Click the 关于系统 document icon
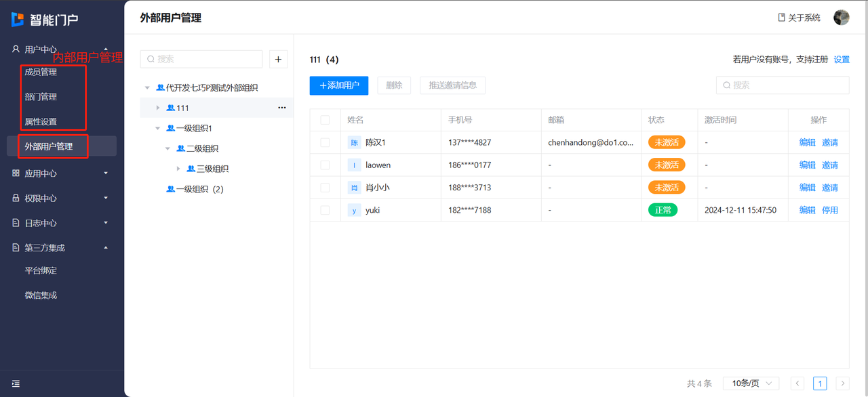Image resolution: width=868 pixels, height=397 pixels. (781, 18)
